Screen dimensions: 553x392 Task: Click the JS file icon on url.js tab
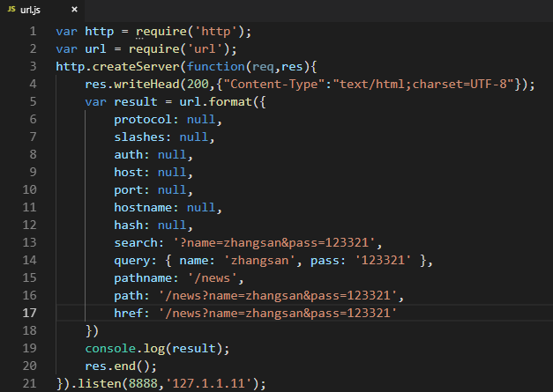[11, 9]
